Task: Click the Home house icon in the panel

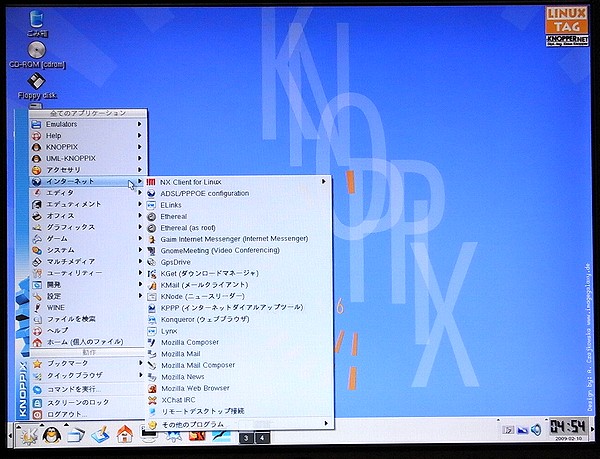Action: (x=125, y=435)
